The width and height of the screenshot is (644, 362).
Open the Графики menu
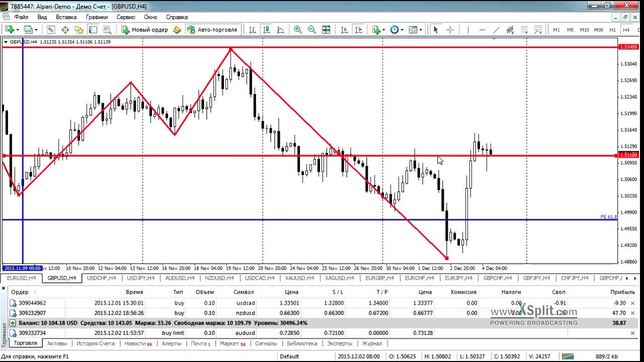coord(97,17)
